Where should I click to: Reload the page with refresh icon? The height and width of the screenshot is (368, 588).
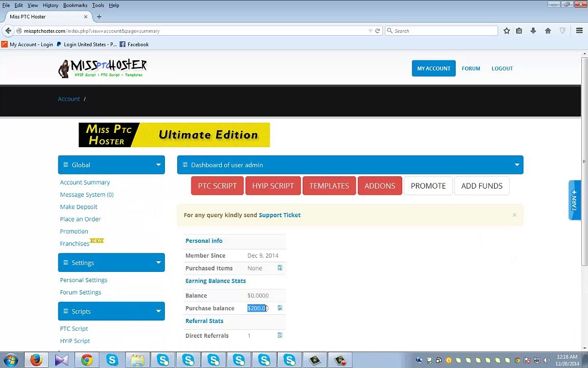point(378,31)
